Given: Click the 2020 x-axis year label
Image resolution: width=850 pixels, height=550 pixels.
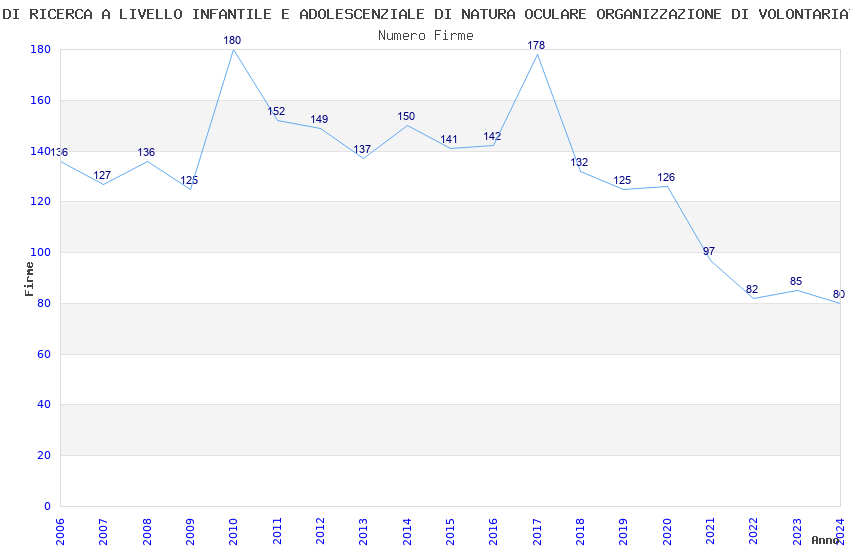Looking at the screenshot, I should click(x=667, y=532).
